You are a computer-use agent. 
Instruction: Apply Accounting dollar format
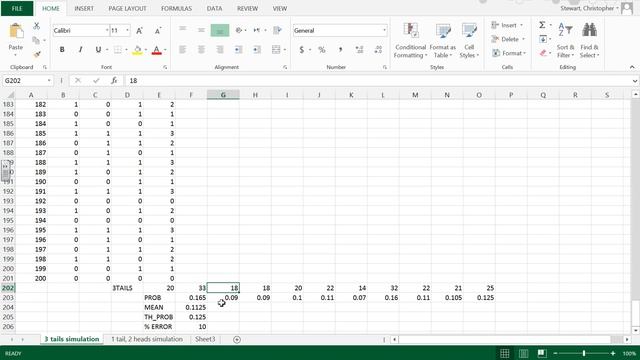click(x=302, y=50)
